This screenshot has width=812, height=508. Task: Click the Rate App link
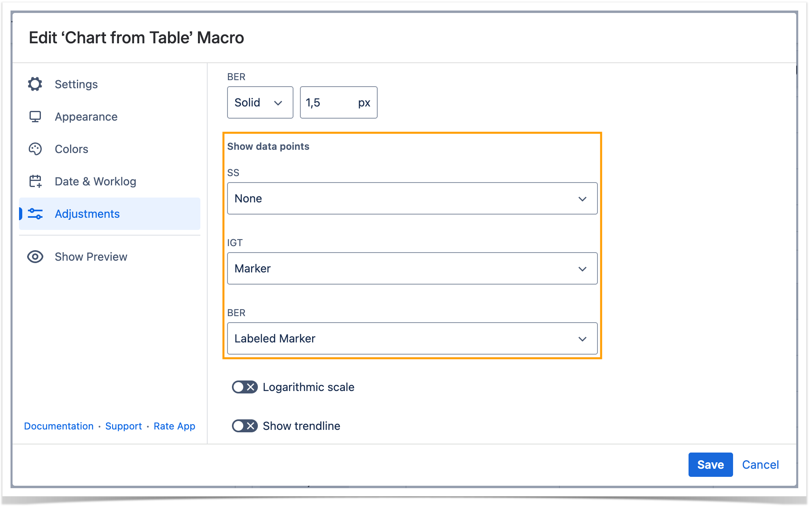[x=174, y=426]
